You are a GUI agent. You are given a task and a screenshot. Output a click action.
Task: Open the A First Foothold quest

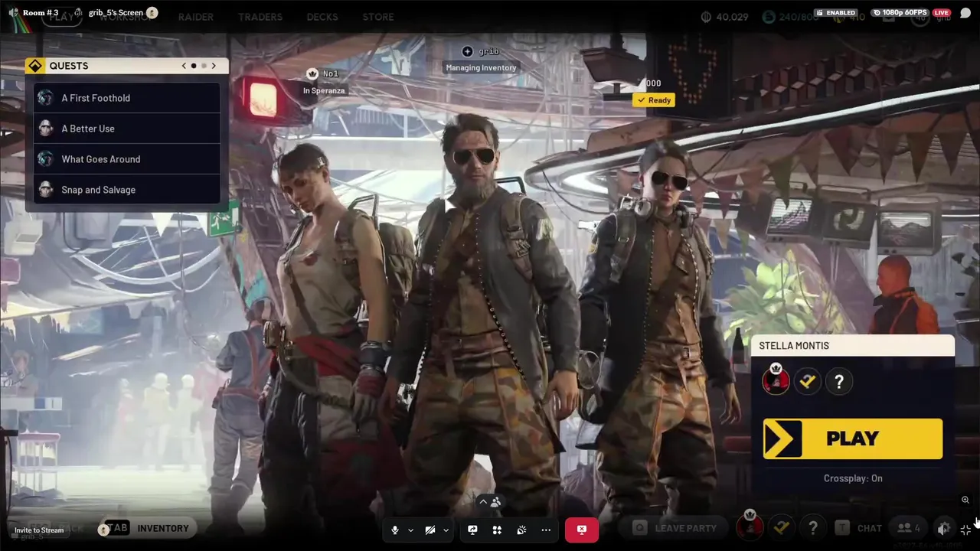tap(127, 98)
